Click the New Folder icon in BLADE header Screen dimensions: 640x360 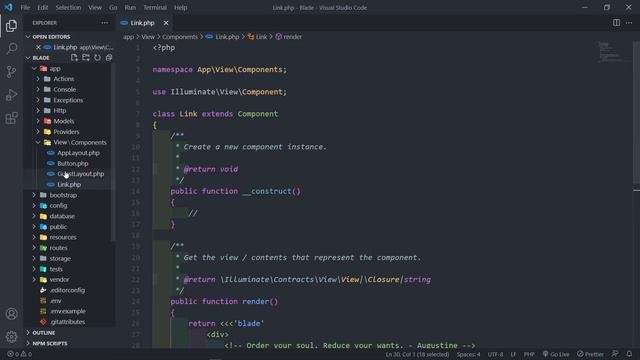(x=86, y=58)
